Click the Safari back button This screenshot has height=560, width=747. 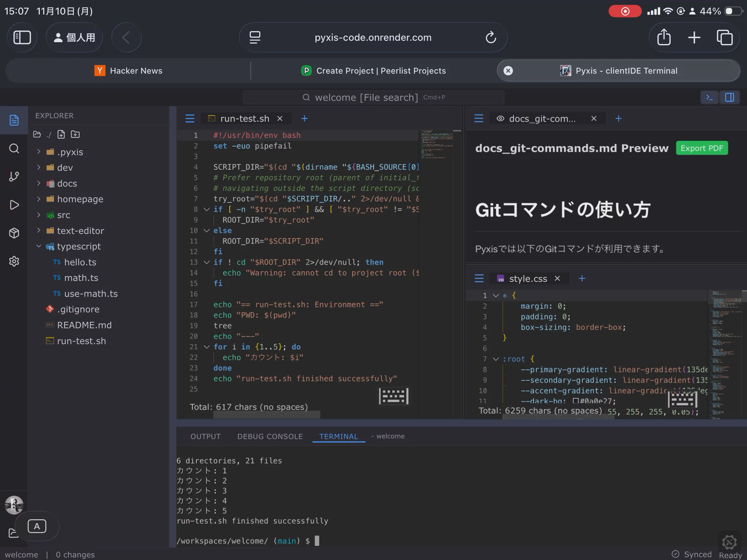126,37
